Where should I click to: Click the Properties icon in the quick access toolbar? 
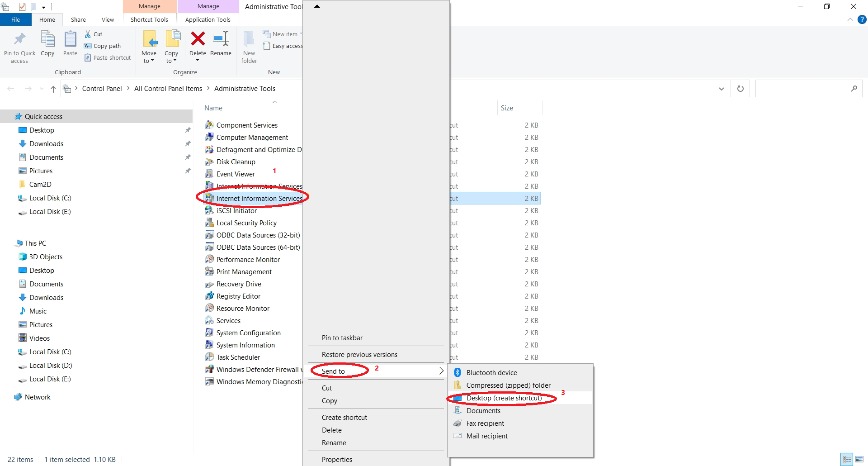(x=22, y=7)
